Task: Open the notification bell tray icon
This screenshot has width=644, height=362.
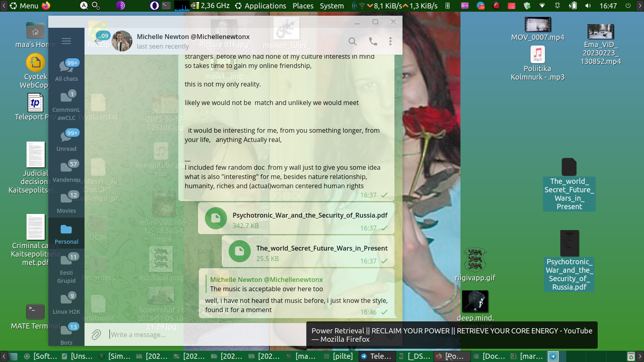Action: (x=557, y=6)
